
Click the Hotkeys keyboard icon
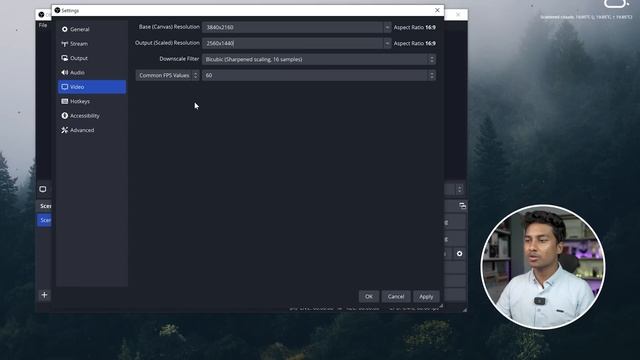(x=64, y=101)
